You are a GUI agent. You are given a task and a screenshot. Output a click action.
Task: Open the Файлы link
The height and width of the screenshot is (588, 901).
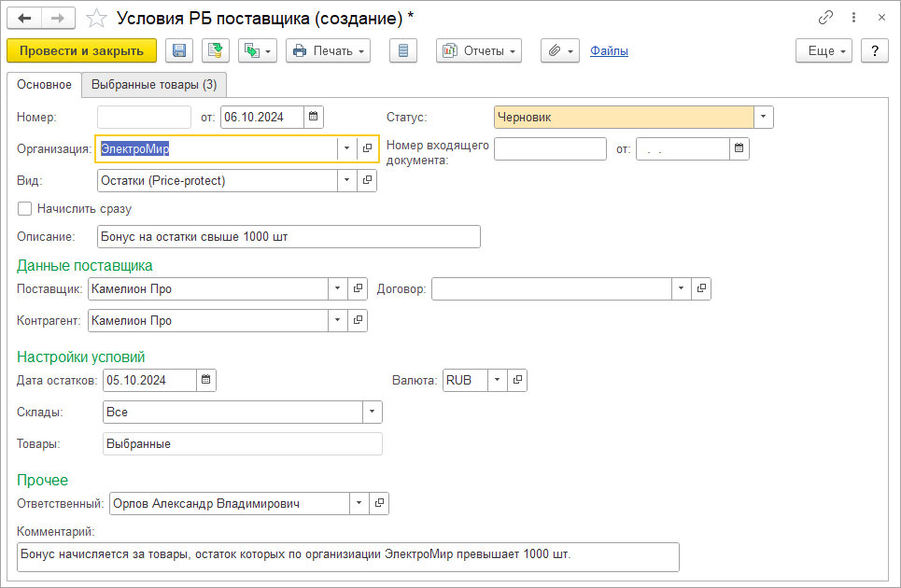pyautogui.click(x=609, y=51)
